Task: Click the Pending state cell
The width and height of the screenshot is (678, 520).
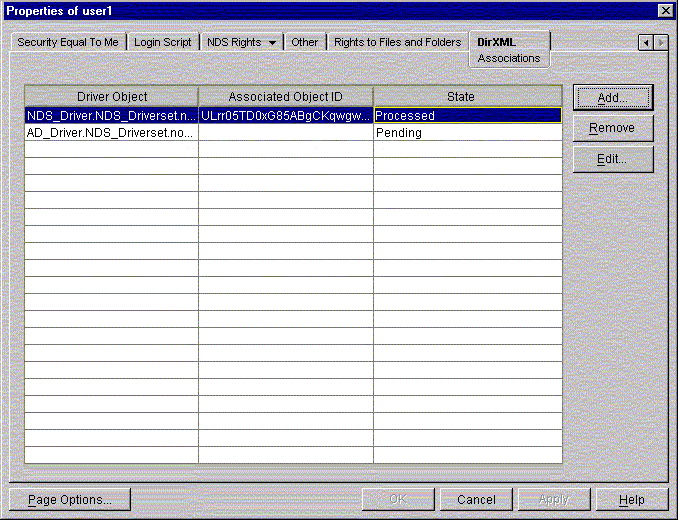Action: (x=468, y=133)
